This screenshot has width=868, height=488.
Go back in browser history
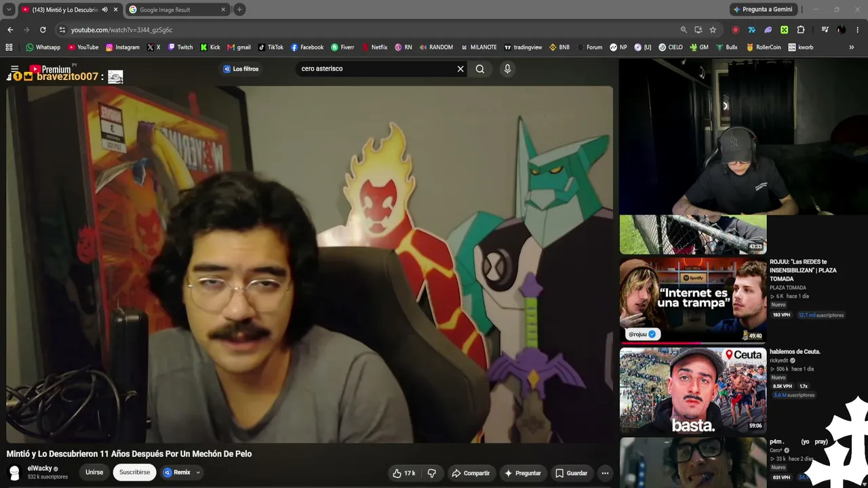coord(10,30)
